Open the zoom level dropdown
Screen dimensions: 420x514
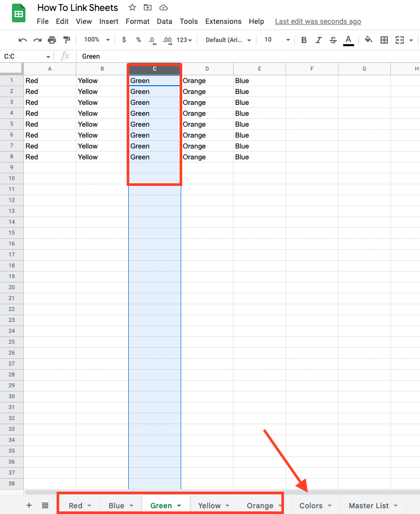pos(96,39)
